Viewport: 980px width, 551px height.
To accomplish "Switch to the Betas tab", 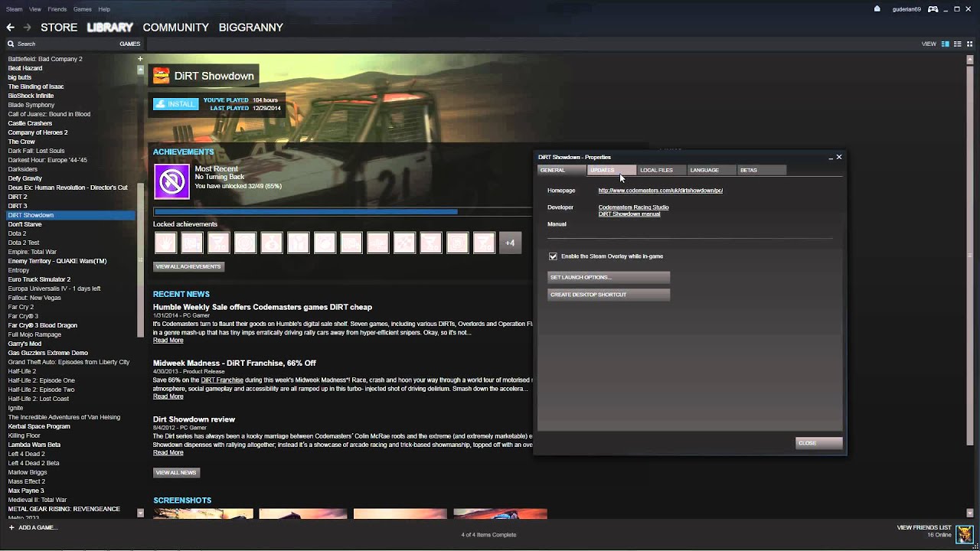I will (x=761, y=170).
